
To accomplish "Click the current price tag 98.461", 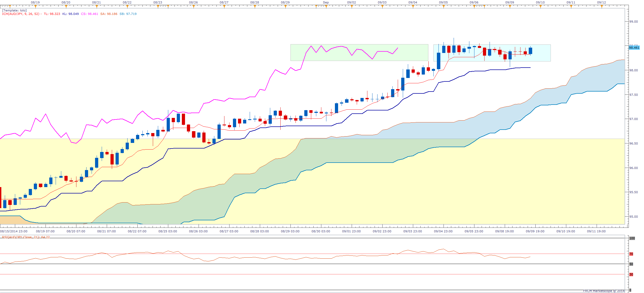I will (634, 48).
